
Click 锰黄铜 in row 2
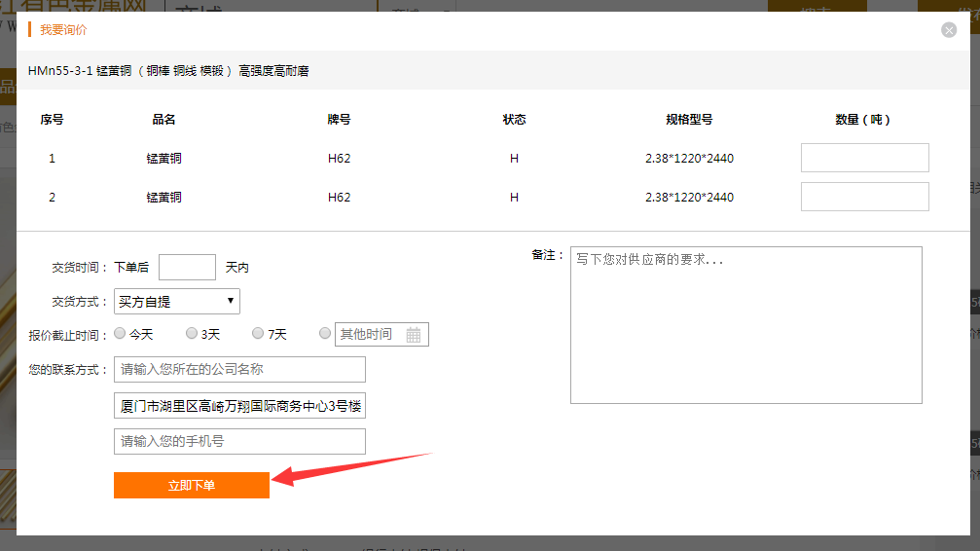(x=163, y=197)
